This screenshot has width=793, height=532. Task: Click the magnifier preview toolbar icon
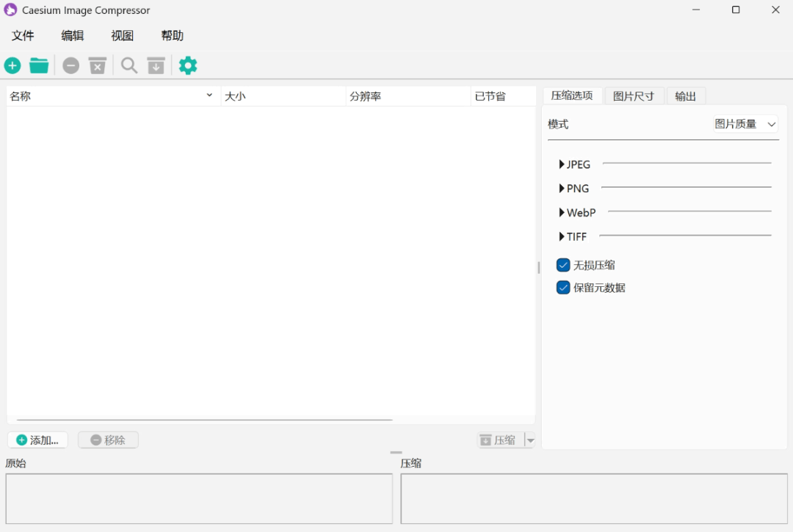tap(129, 66)
